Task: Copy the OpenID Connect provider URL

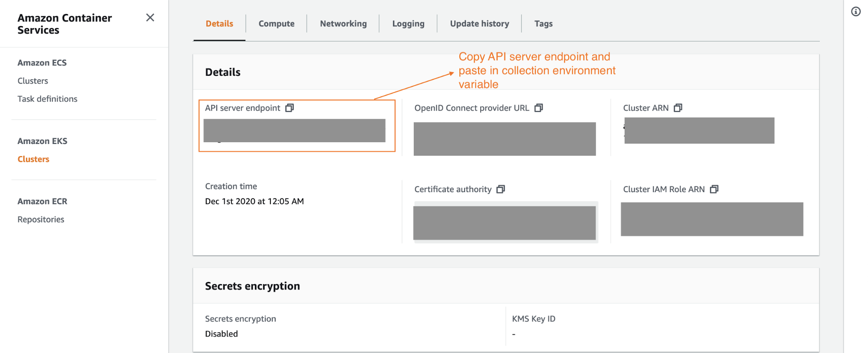Action: 539,108
